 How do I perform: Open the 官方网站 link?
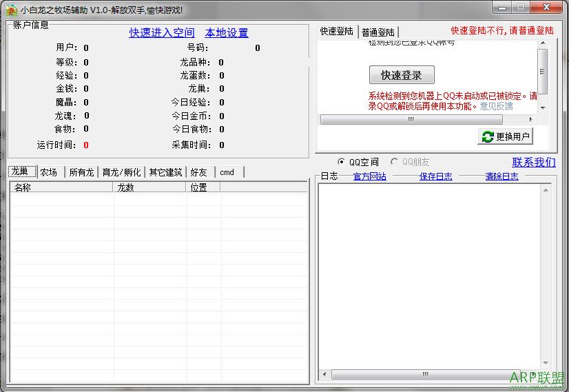pos(369,176)
